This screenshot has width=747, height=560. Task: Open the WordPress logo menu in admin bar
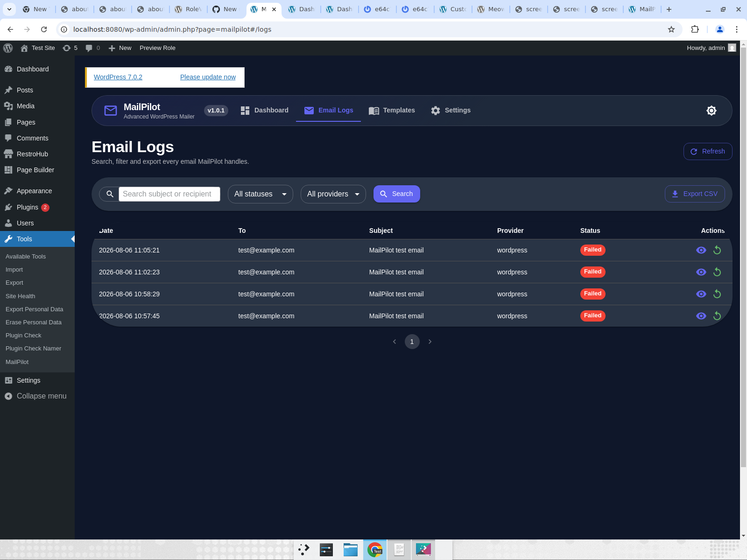click(x=8, y=48)
